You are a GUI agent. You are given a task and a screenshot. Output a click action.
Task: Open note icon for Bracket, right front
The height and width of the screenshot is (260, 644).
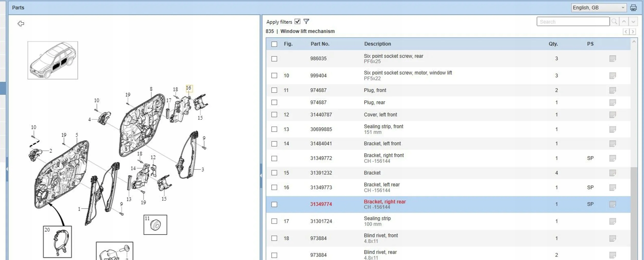(x=613, y=158)
